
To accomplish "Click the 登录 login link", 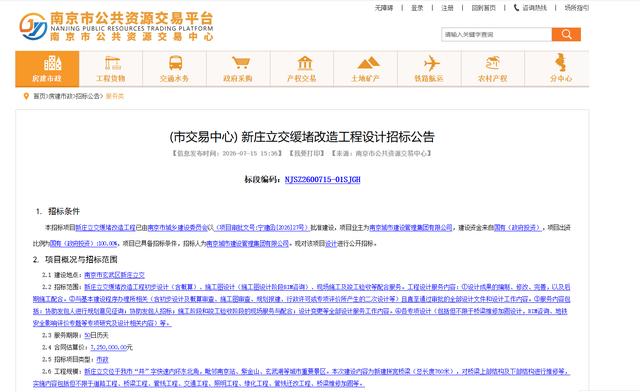I will click(417, 8).
